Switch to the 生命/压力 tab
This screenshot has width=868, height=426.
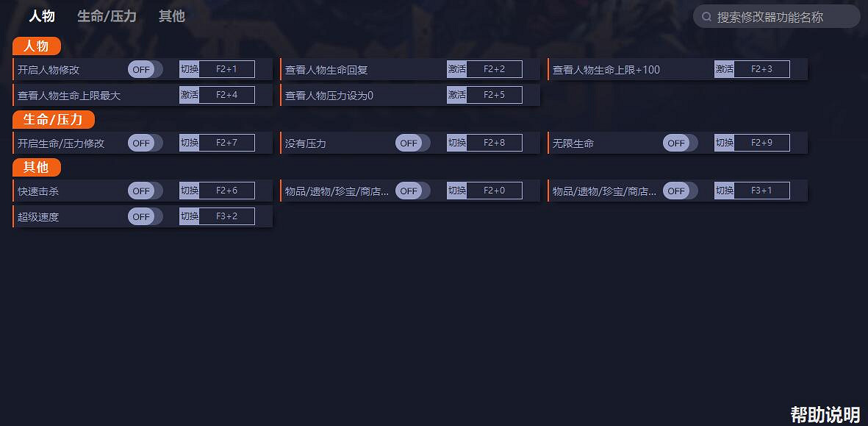[x=107, y=16]
